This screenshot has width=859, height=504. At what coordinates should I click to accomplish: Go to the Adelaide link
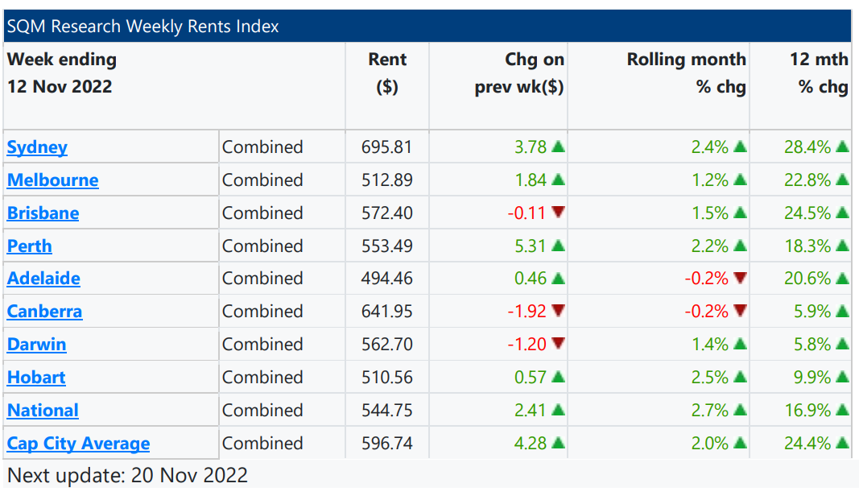pyautogui.click(x=43, y=279)
